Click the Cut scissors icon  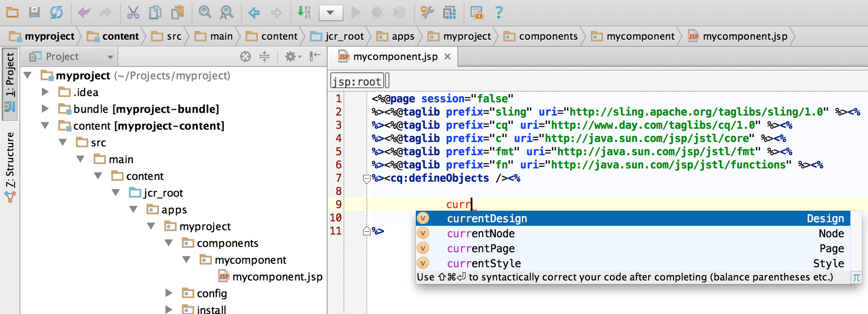[133, 12]
